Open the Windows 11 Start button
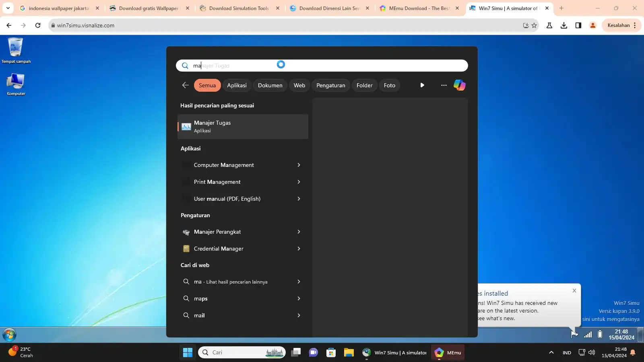This screenshot has height=362, width=644. 188,353
